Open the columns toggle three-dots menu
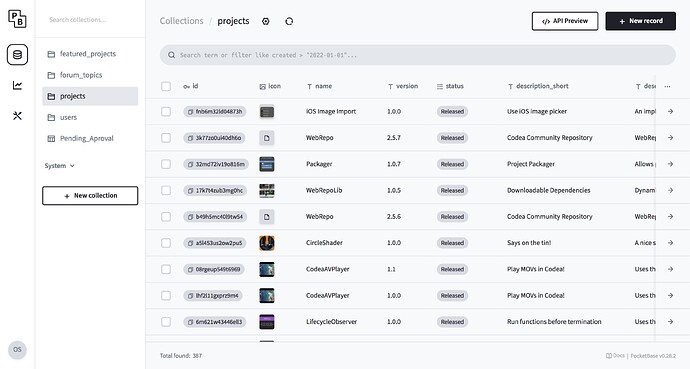The height and width of the screenshot is (369, 690). pos(668,86)
